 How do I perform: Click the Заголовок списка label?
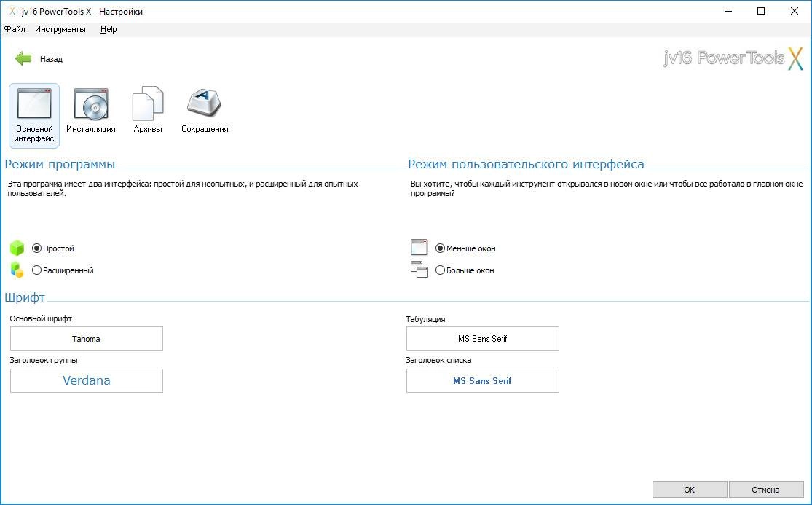[438, 360]
